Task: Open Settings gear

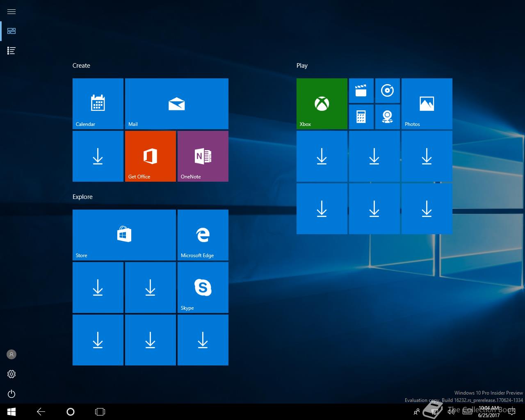Action: tap(11, 374)
